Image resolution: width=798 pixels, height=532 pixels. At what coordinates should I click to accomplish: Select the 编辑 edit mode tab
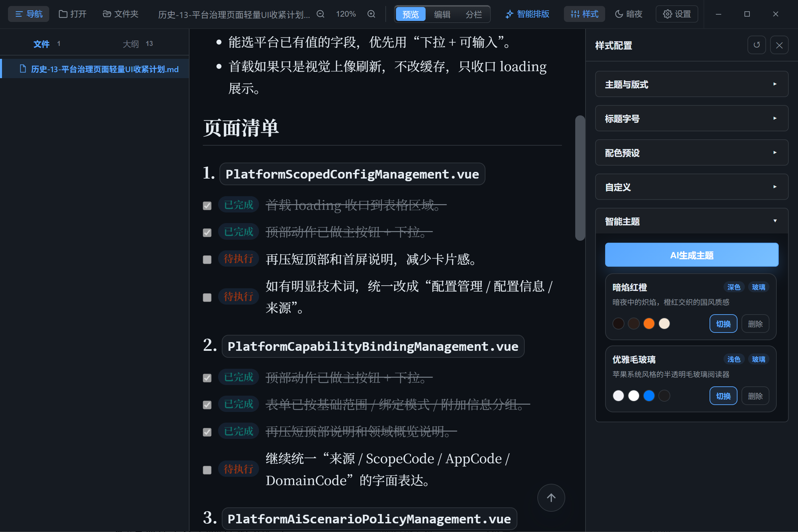[x=442, y=14]
